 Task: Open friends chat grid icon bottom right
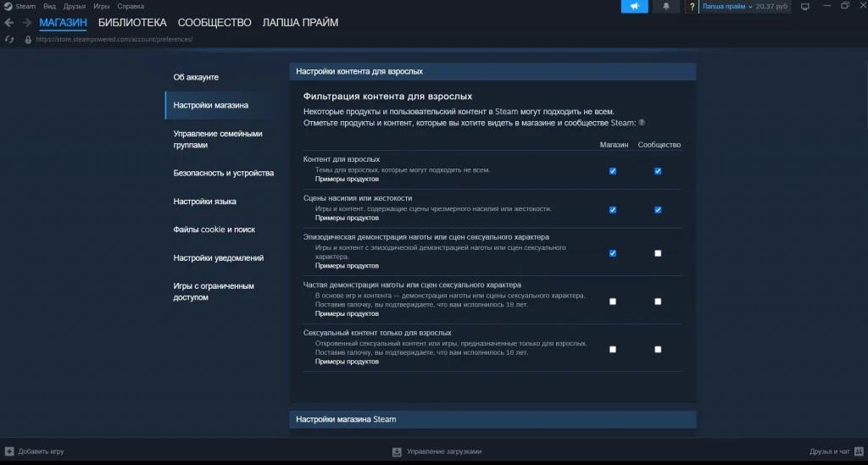pos(859,451)
